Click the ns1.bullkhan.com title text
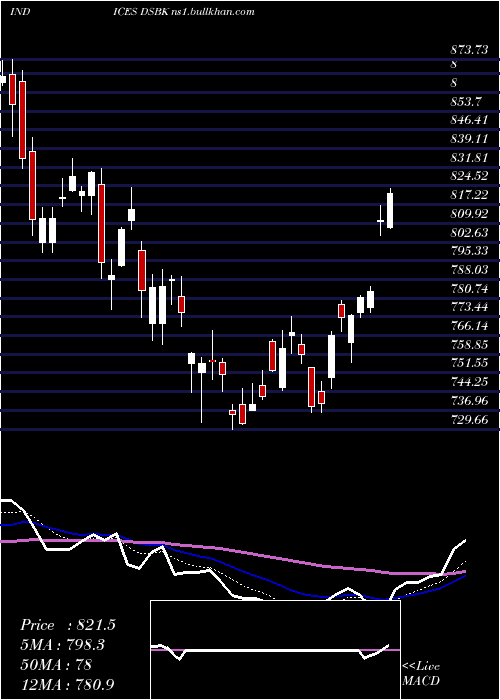Viewport: 500px width, 700px height. (212, 11)
